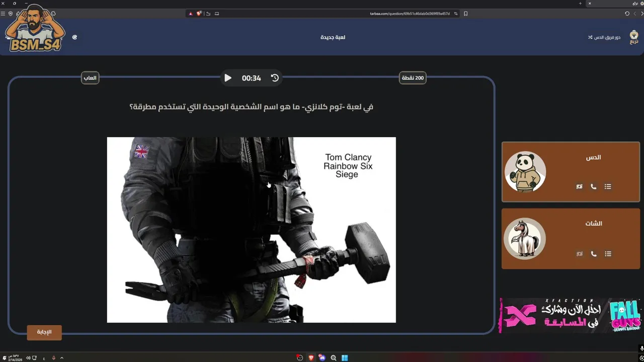
Task: Click the panda avatar of الدس team
Action: pos(525,172)
